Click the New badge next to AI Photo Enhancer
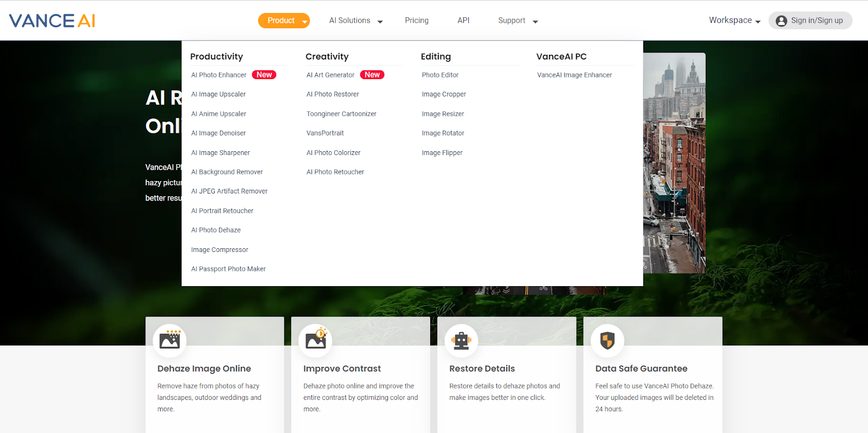The image size is (868, 433). [264, 75]
